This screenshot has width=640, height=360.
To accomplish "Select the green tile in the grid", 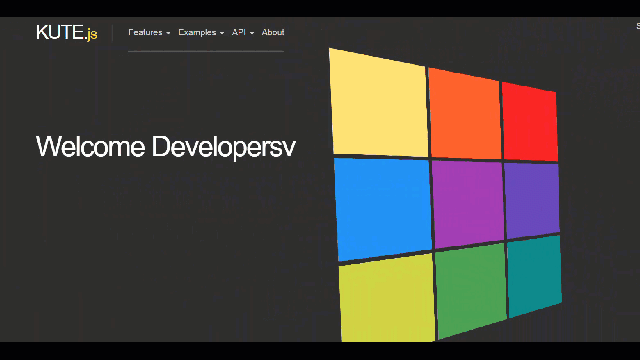I will pyautogui.click(x=471, y=291).
